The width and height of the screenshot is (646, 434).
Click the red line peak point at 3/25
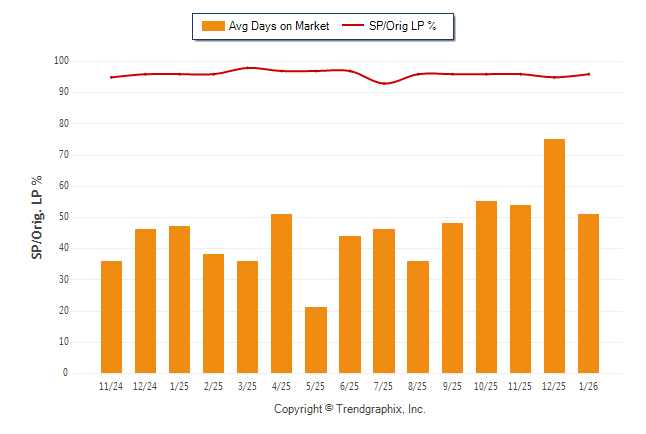248,68
